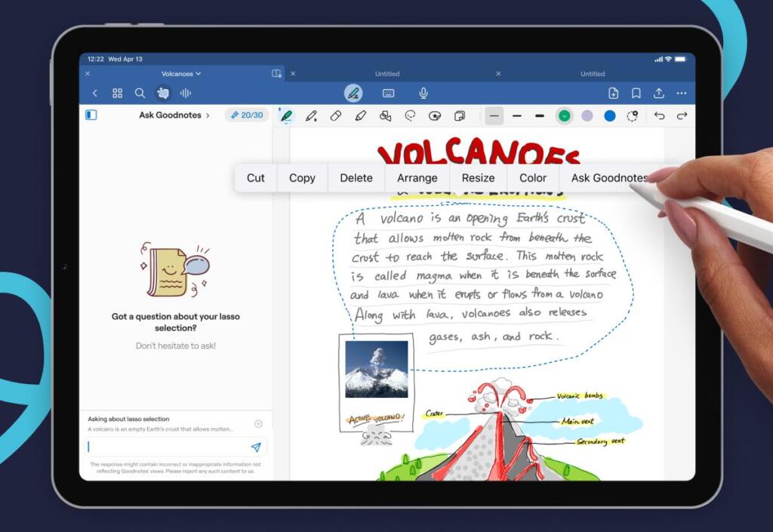
Task: Click the share export icon
Action: click(x=659, y=93)
